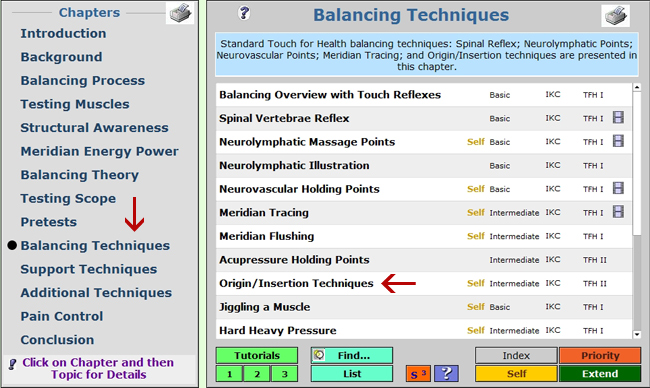Screen dimensions: 650x388
Task: Open the Balancing Theory chapter
Action: pyautogui.click(x=80, y=175)
